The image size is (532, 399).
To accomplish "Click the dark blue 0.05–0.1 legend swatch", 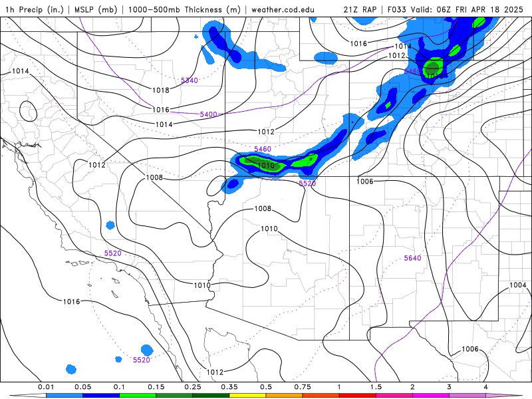I will 101,396.
